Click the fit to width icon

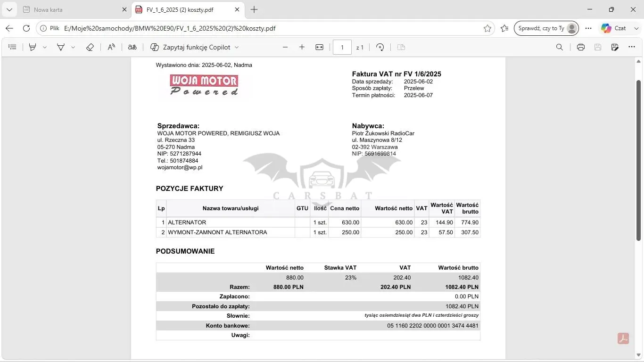(319, 47)
